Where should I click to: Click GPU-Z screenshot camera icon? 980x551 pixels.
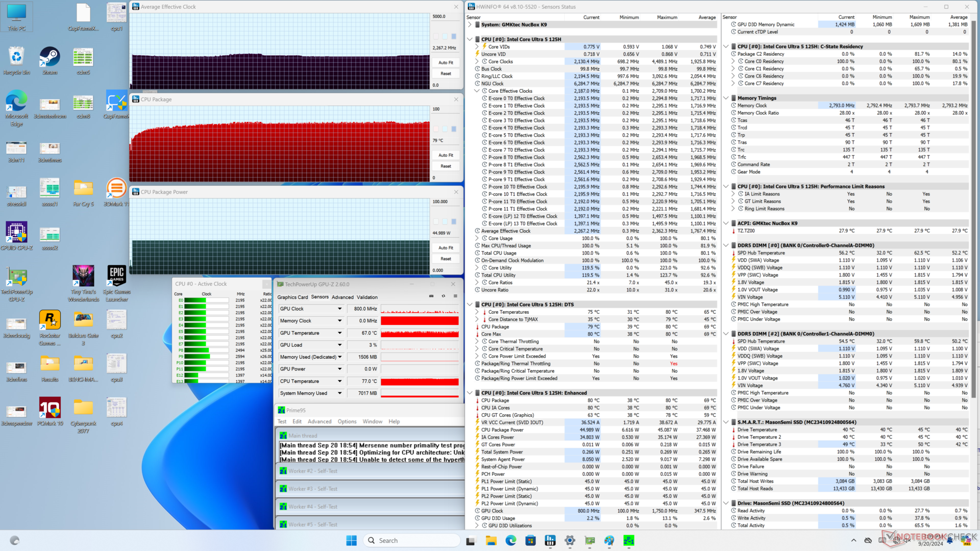[431, 296]
